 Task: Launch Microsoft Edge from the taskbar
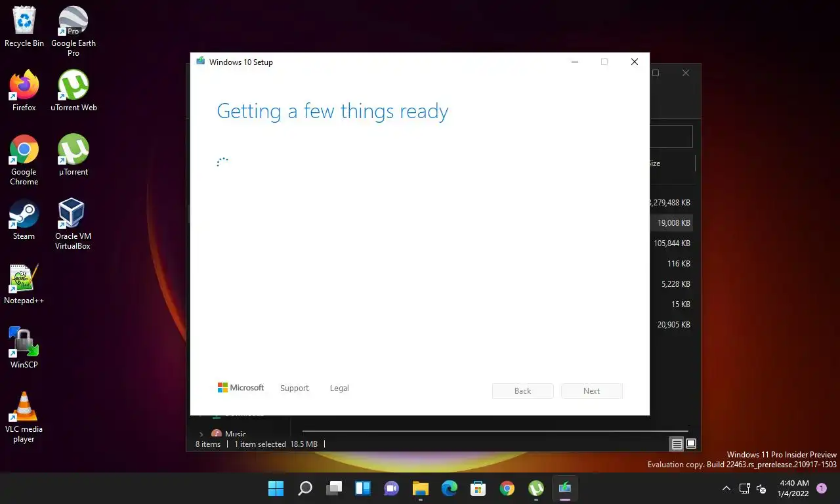click(450, 488)
